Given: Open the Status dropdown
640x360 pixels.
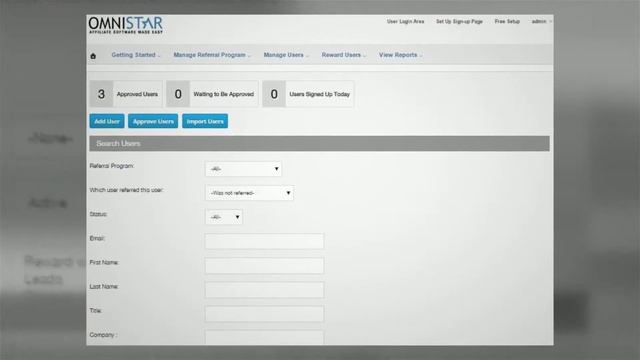Looking at the screenshot, I should (224, 217).
